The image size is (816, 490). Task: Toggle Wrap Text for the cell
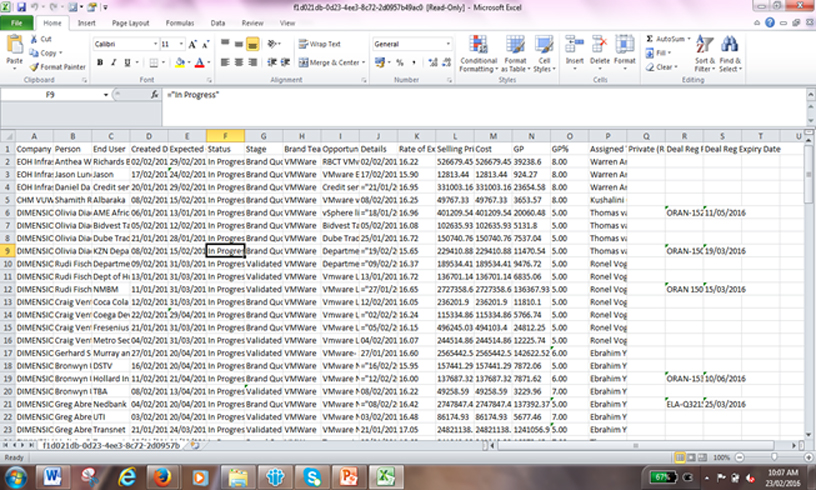(320, 44)
